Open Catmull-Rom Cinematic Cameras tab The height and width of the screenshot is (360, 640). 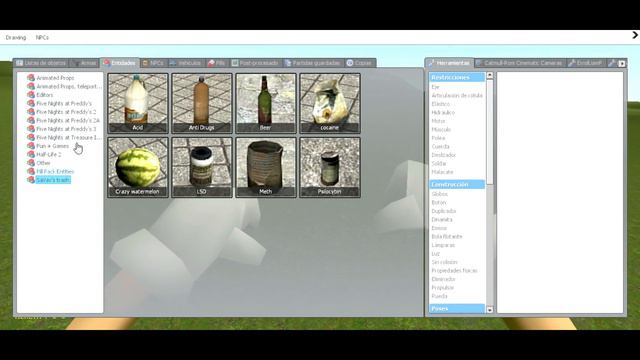coord(520,63)
